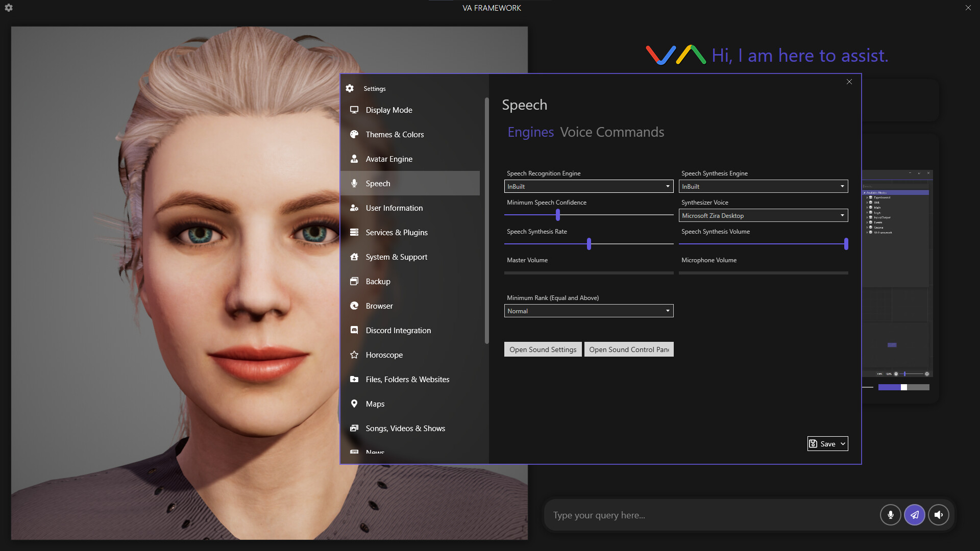Click the Open Sound Settings button

(543, 349)
